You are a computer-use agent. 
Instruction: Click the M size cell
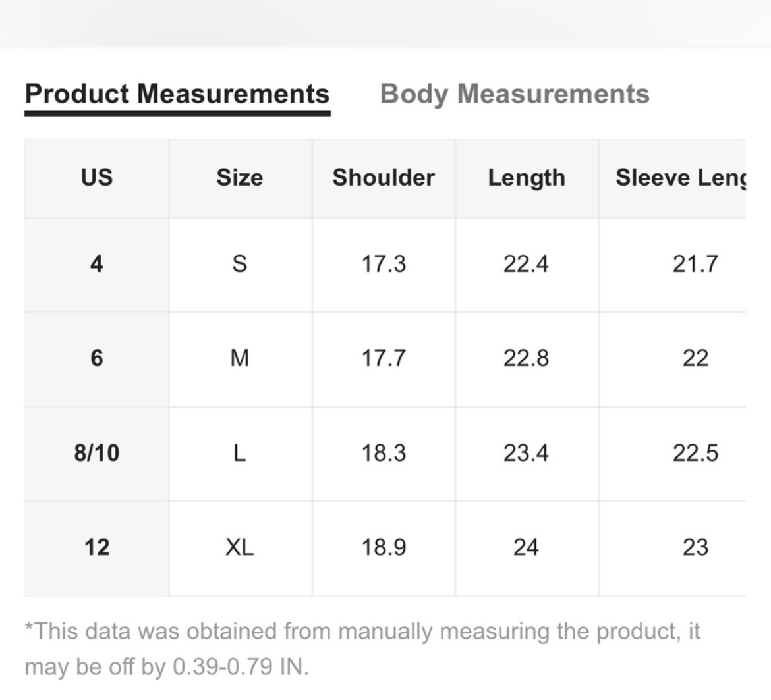pos(240,358)
